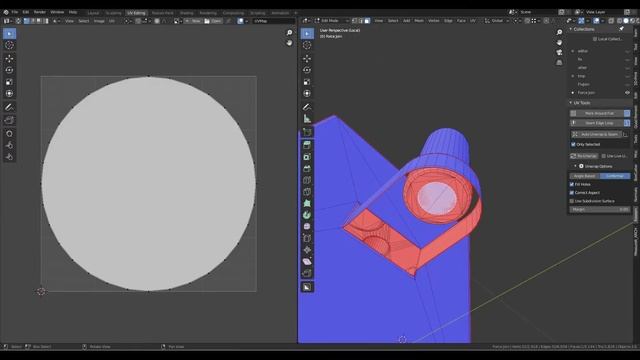Select the Move tool in UV editor toolbar

coord(9,59)
